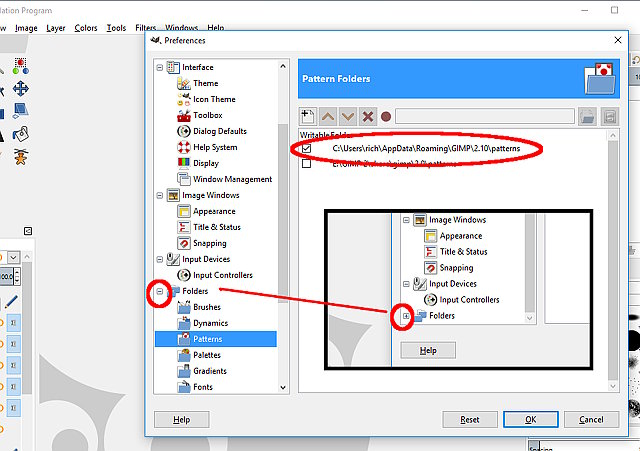Click the folder path input field
This screenshot has width=640, height=451.
484,117
